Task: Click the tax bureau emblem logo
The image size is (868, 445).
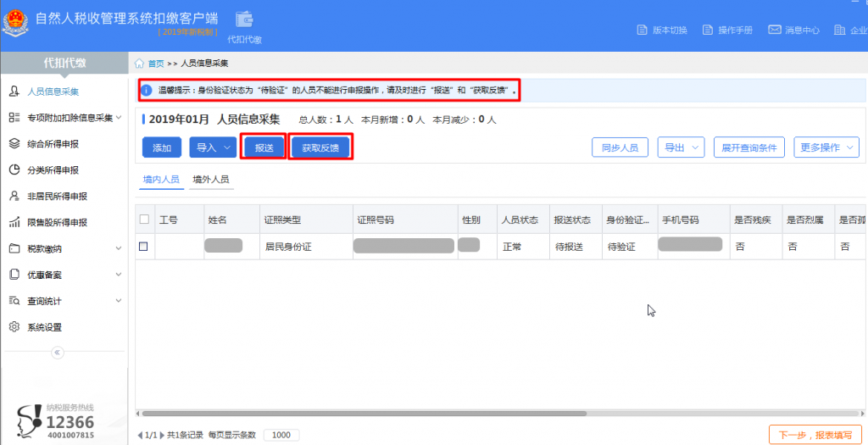Action: 15,25
